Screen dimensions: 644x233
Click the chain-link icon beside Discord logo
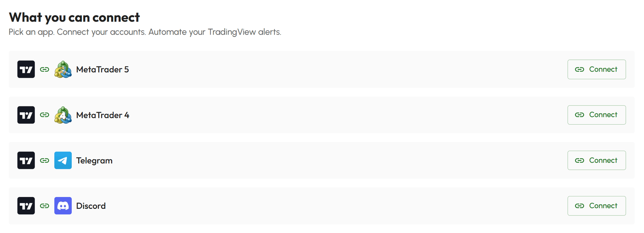[45, 206]
